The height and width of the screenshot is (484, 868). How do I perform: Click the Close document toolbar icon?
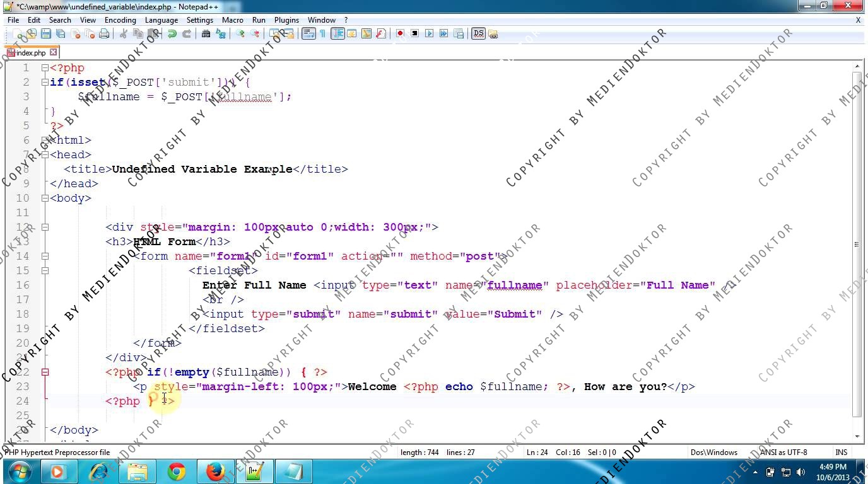[x=75, y=33]
